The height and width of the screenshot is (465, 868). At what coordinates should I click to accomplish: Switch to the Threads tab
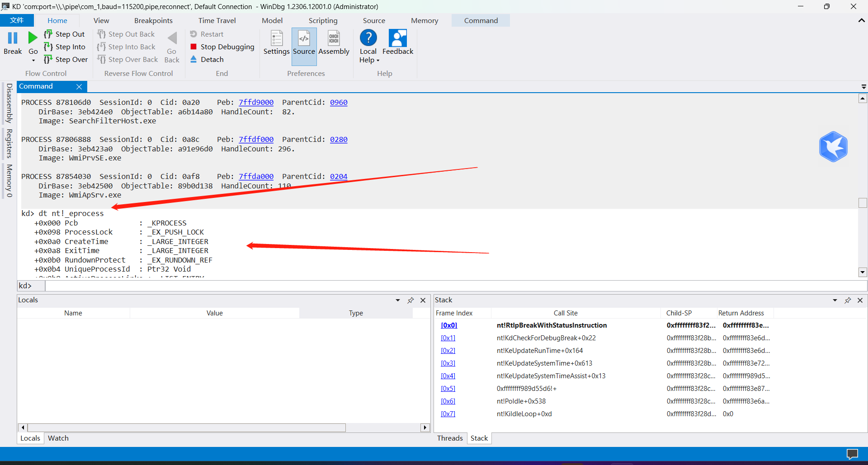450,438
